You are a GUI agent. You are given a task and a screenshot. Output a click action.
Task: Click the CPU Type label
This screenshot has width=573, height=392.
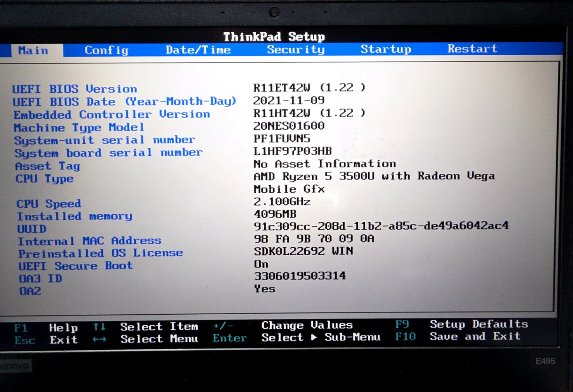[x=45, y=179]
